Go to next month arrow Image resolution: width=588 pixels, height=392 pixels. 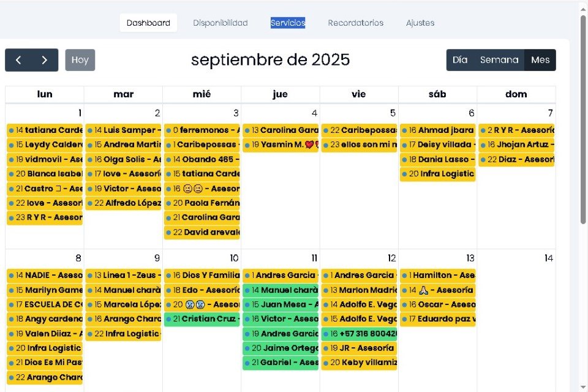click(45, 60)
